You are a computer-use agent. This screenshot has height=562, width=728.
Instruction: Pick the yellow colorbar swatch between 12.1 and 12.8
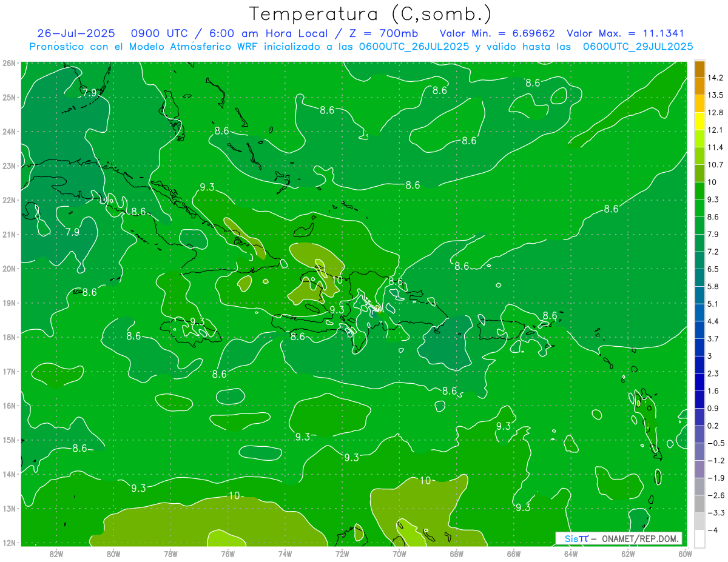point(699,121)
